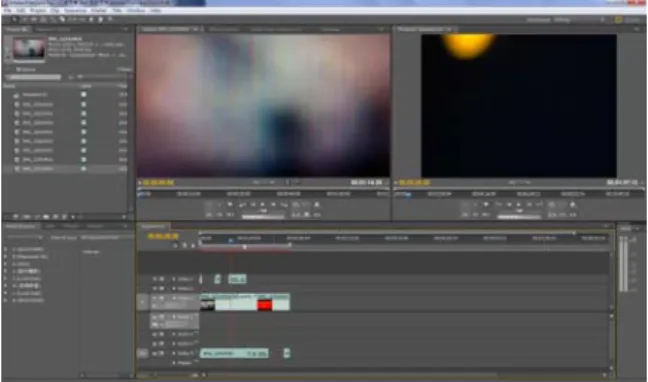This screenshot has width=648, height=382.
Task: Toggle Video 3 track output eye
Action: pos(155,279)
